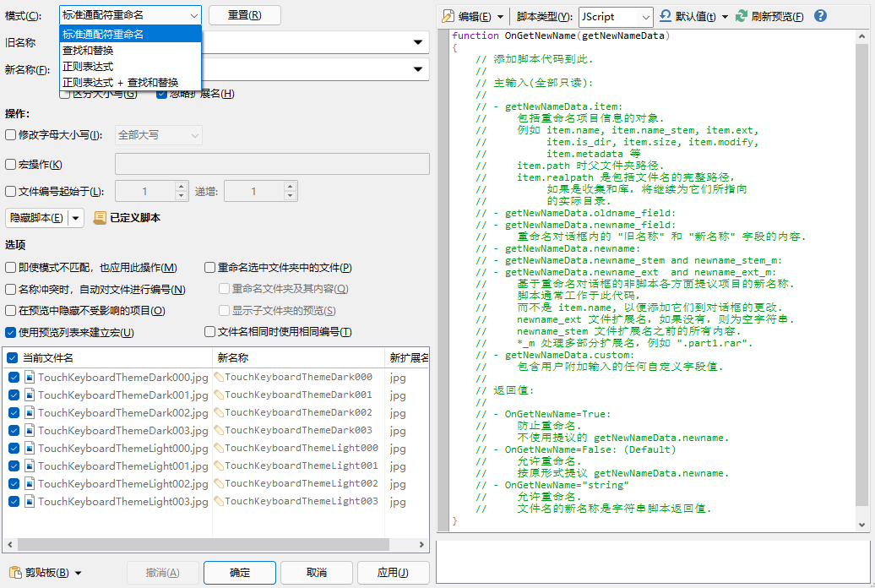Click the new name column header
Viewport: 875px width, 588px height.
pyautogui.click(x=298, y=358)
